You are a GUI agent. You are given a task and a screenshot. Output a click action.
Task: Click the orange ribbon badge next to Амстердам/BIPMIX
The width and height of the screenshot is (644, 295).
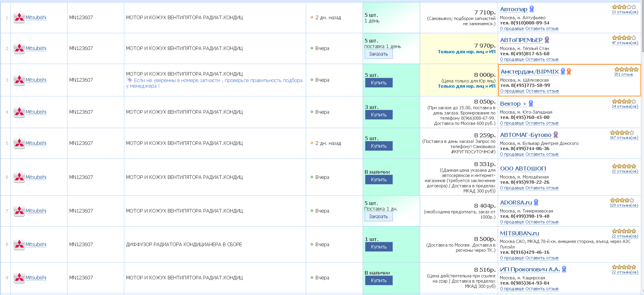pyautogui.click(x=569, y=72)
